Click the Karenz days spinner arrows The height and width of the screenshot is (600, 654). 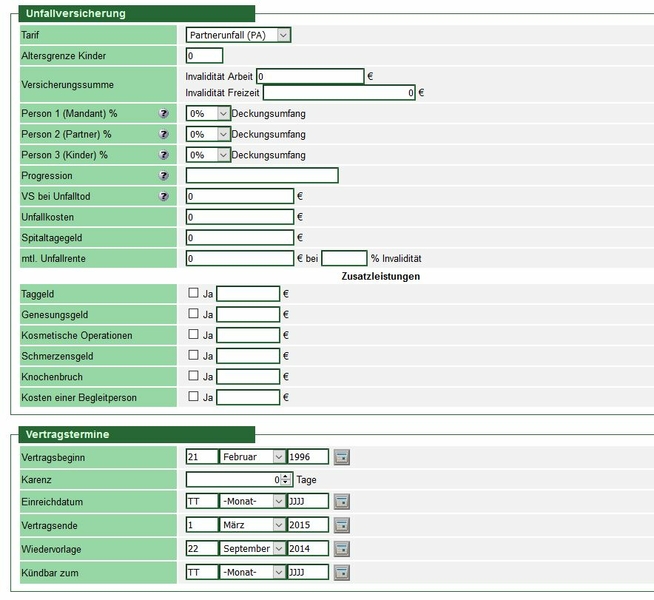point(286,480)
